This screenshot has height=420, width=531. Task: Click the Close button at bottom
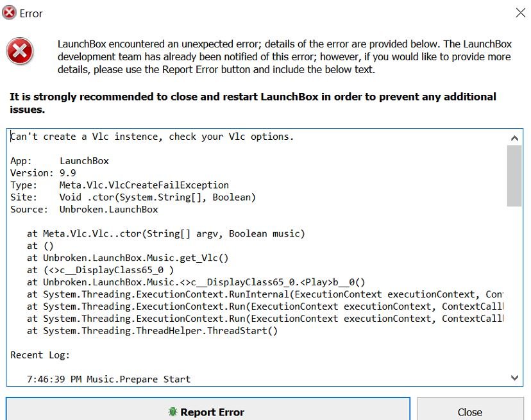point(470,409)
